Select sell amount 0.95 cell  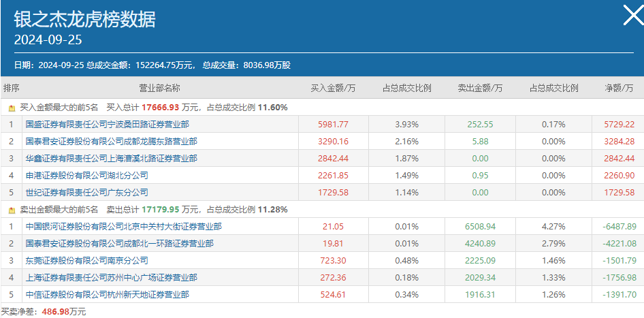(480, 176)
